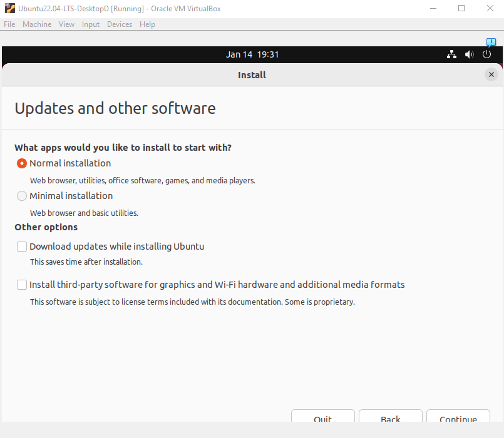Open the View menu
The image size is (504, 438).
(66, 24)
